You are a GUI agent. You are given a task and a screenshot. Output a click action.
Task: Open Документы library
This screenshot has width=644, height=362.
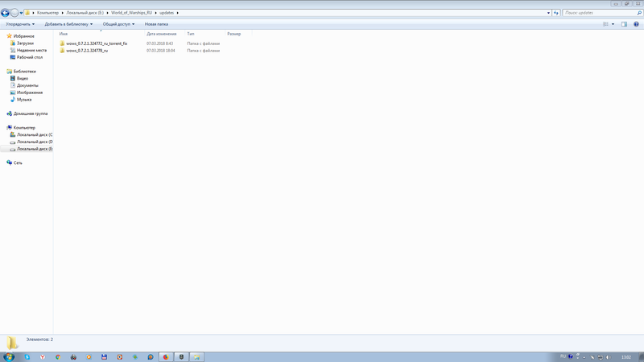27,85
